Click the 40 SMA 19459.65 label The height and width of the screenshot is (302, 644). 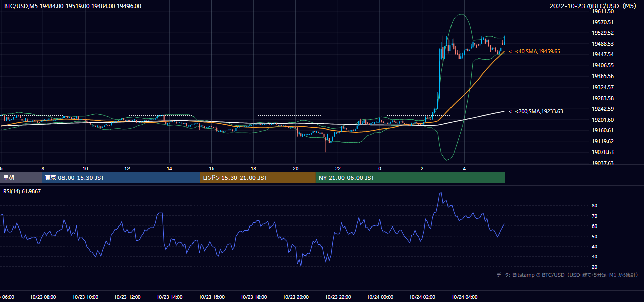tap(535, 51)
